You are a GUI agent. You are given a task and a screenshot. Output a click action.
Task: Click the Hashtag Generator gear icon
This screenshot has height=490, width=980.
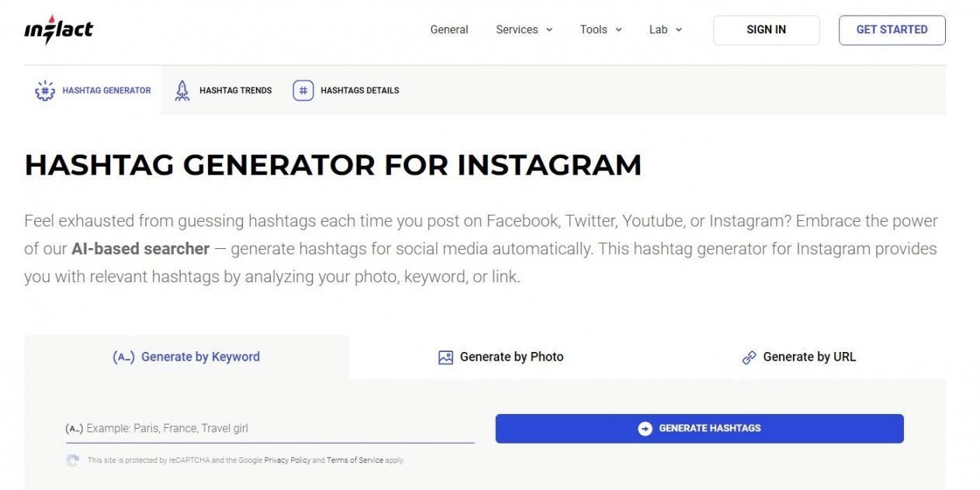[x=45, y=91]
